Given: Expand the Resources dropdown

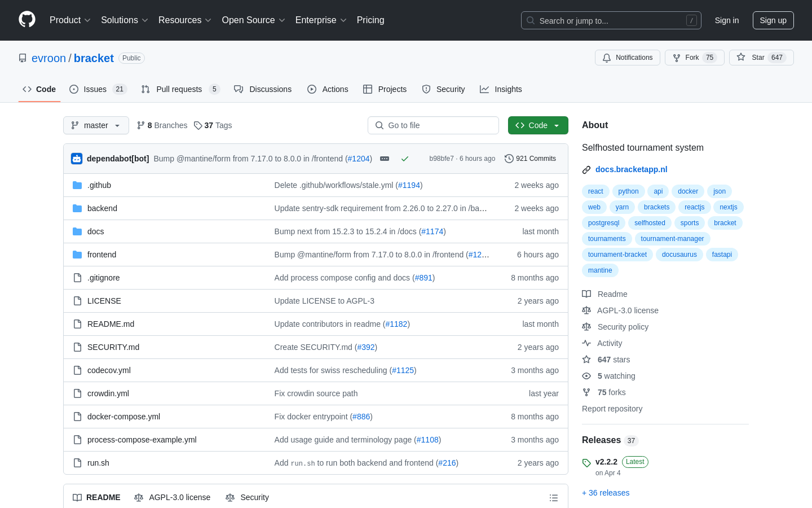Looking at the screenshot, I should tap(185, 20).
